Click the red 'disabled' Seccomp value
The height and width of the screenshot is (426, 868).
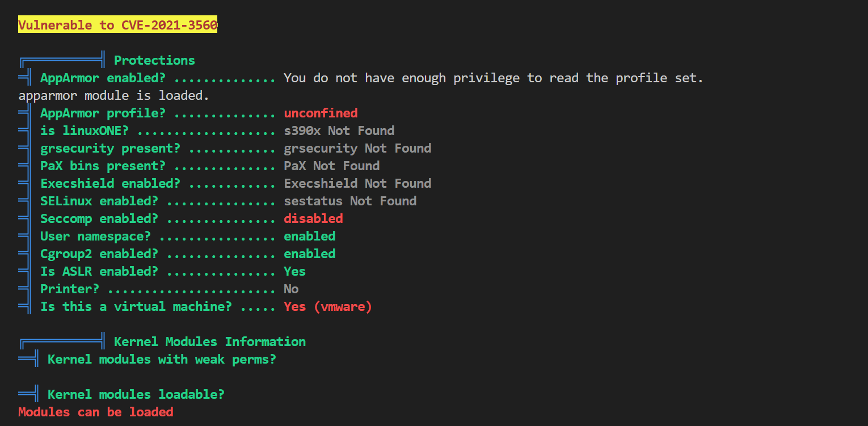313,218
